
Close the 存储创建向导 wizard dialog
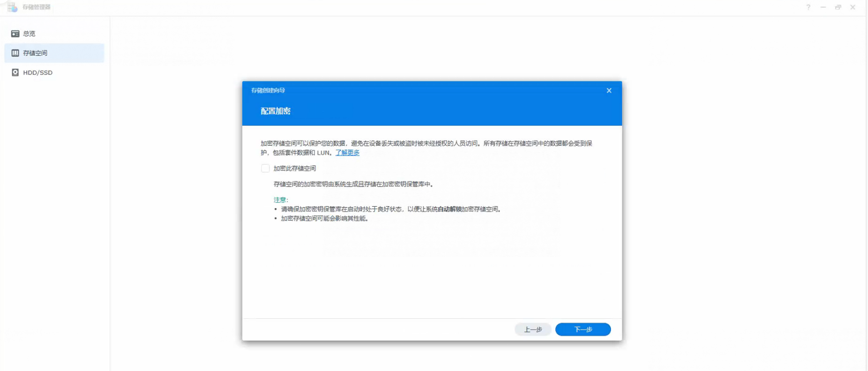609,90
